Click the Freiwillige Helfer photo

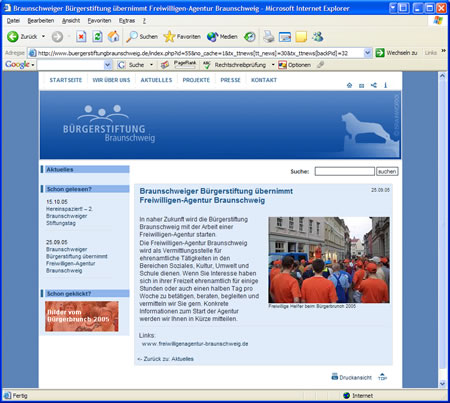tap(329, 260)
